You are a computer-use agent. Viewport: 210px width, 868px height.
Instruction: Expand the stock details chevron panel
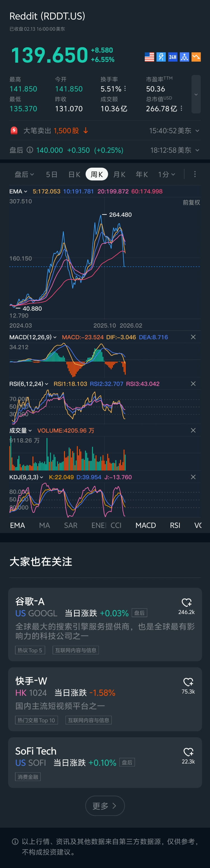(x=196, y=94)
